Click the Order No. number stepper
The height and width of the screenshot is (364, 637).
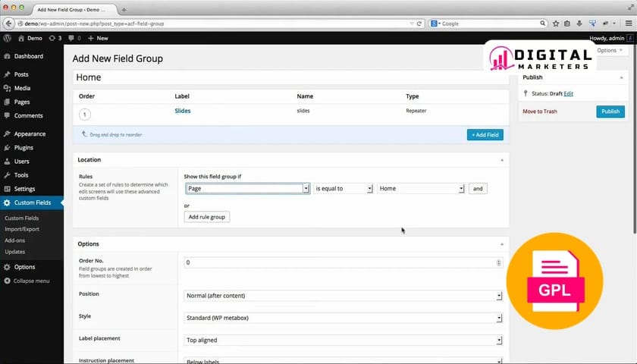pos(498,262)
